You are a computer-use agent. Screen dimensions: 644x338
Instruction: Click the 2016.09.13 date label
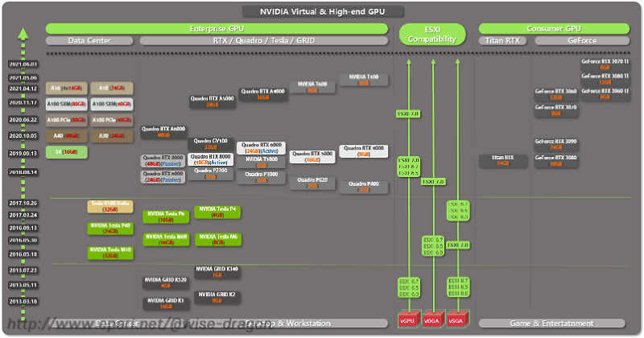coord(23,228)
